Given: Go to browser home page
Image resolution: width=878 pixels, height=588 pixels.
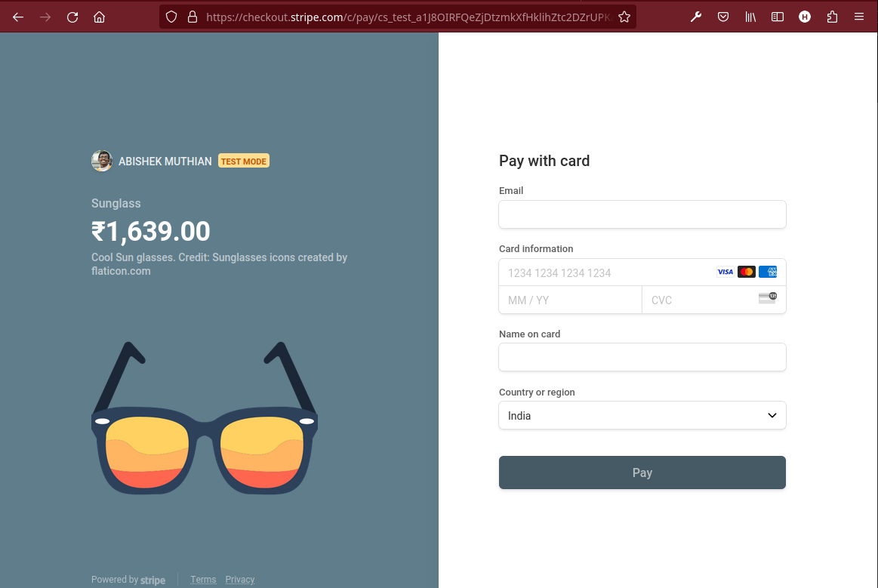Looking at the screenshot, I should (x=99, y=16).
